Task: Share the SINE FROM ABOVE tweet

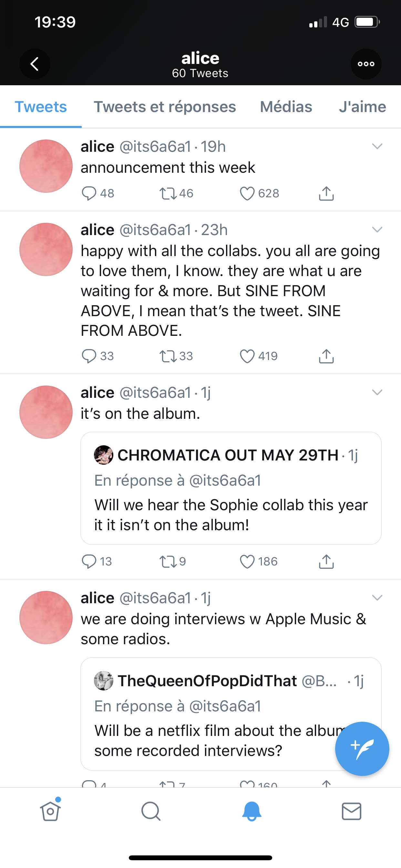Action: 326,356
